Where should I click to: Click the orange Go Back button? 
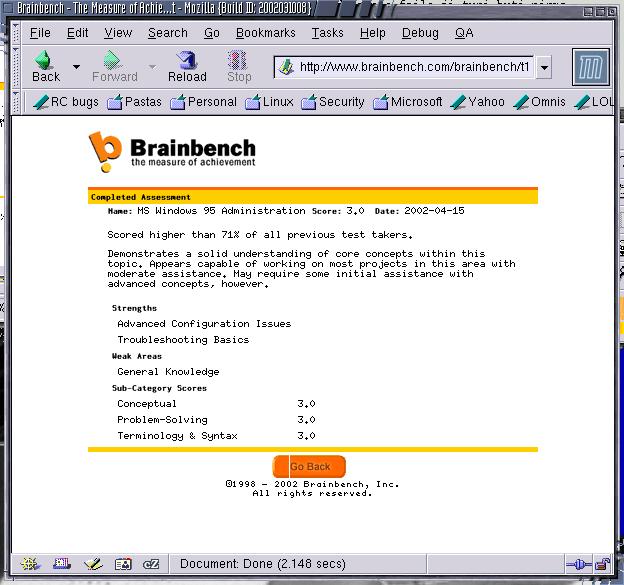point(309,466)
